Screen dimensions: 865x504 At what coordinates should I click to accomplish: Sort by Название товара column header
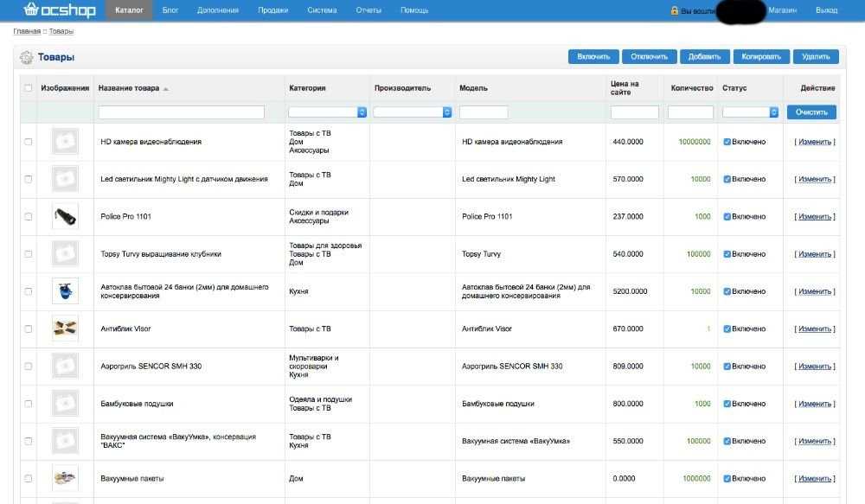click(129, 88)
